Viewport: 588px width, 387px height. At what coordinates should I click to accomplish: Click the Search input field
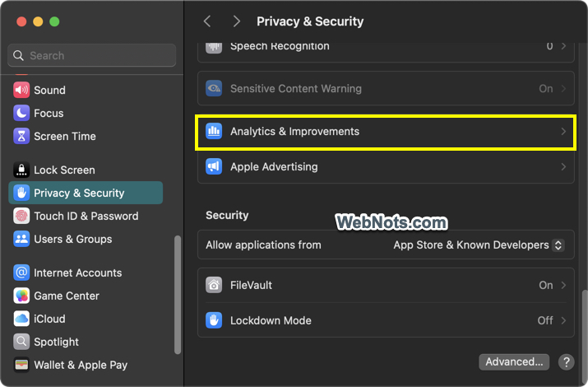pos(92,55)
